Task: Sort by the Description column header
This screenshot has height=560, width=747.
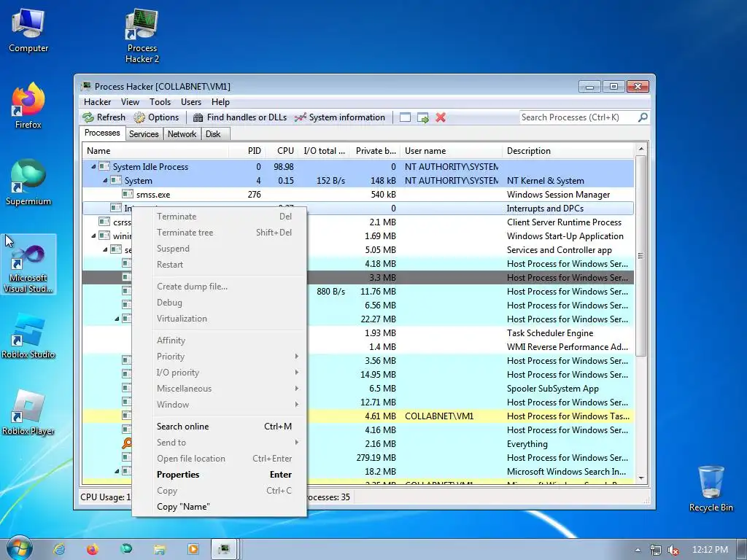Action: click(x=568, y=151)
